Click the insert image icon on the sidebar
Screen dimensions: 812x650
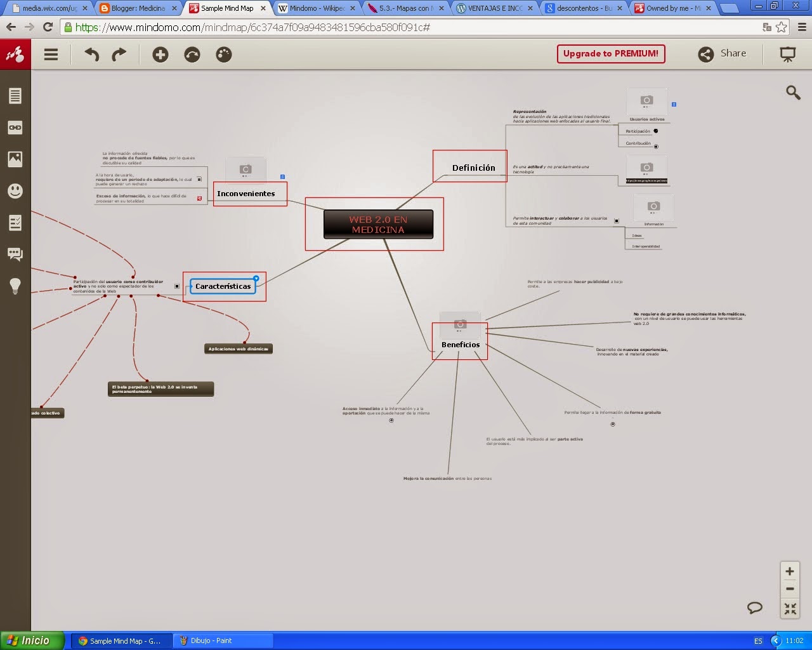click(15, 159)
